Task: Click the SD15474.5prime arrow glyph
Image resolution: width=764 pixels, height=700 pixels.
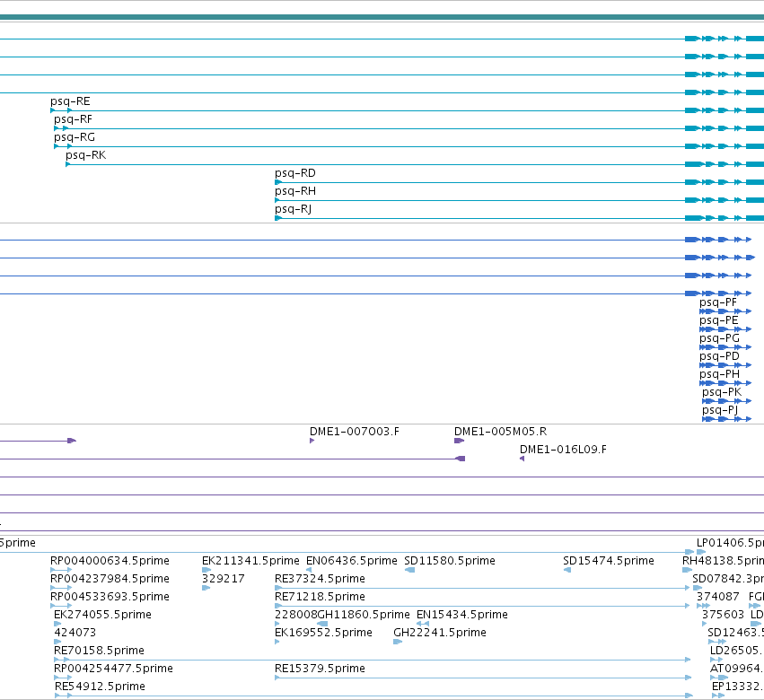Action: click(567, 570)
